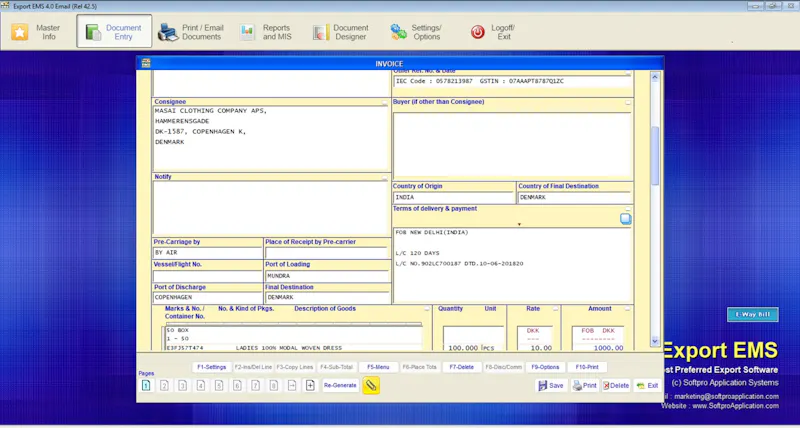Click the Vessel/Flight No. field
800x428 pixels.
tap(207, 276)
